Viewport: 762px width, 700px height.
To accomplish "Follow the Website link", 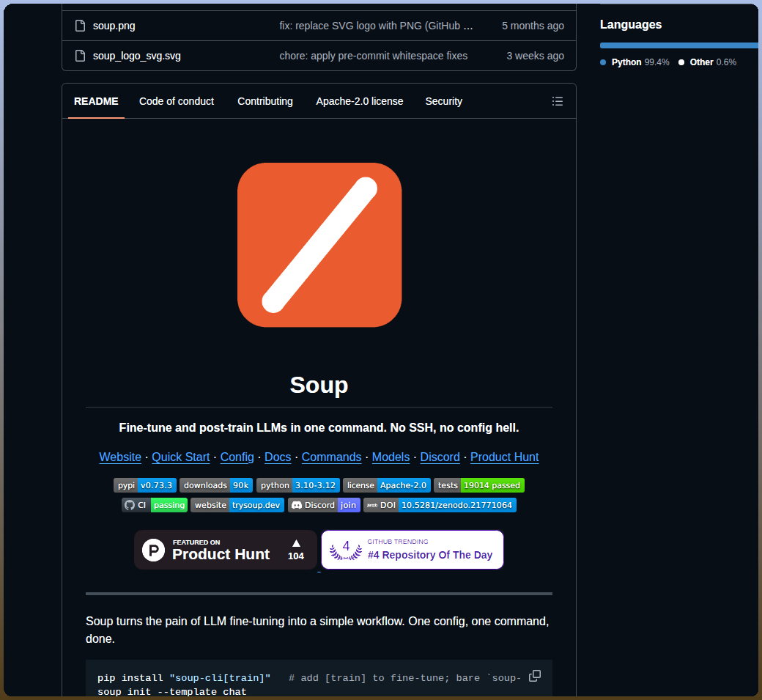I will [x=120, y=457].
